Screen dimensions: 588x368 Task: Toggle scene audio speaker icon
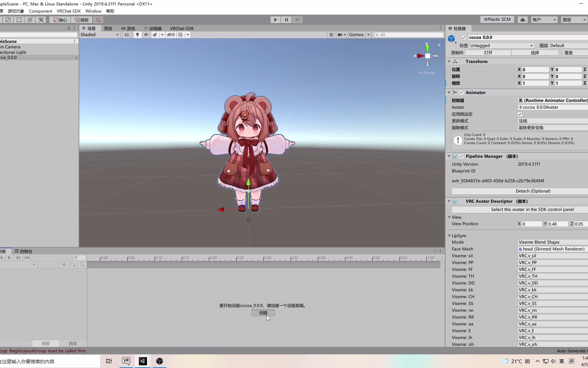point(146,35)
